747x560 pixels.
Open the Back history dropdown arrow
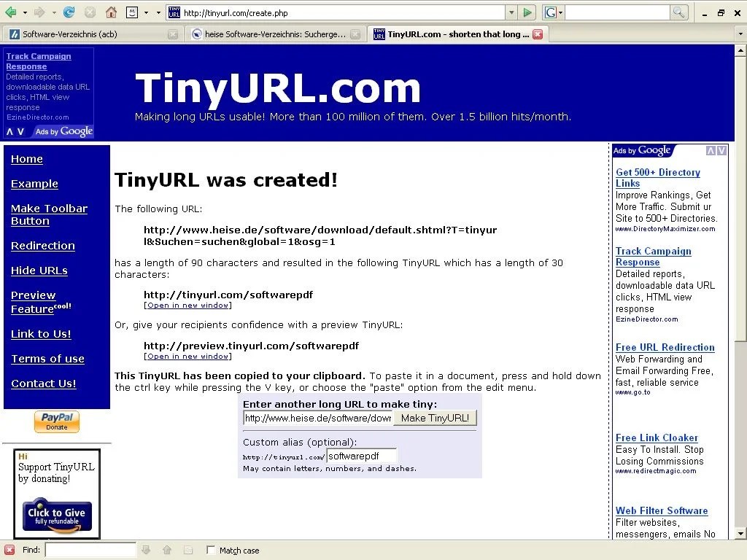pos(25,13)
